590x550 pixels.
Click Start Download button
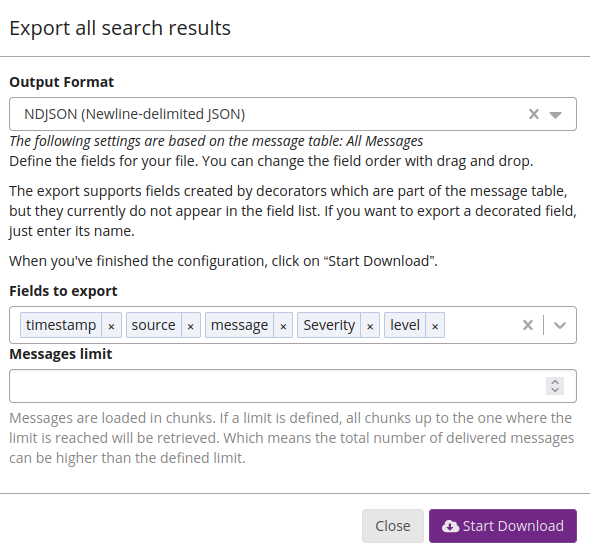click(503, 526)
